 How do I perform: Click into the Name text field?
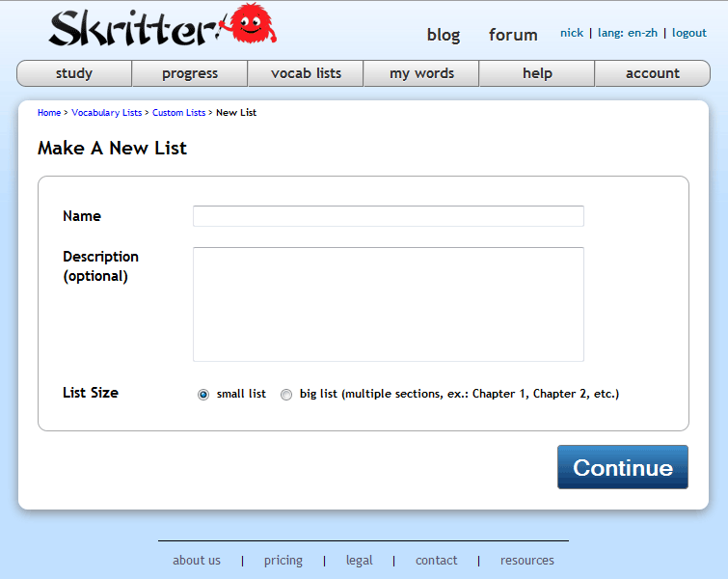click(x=388, y=216)
